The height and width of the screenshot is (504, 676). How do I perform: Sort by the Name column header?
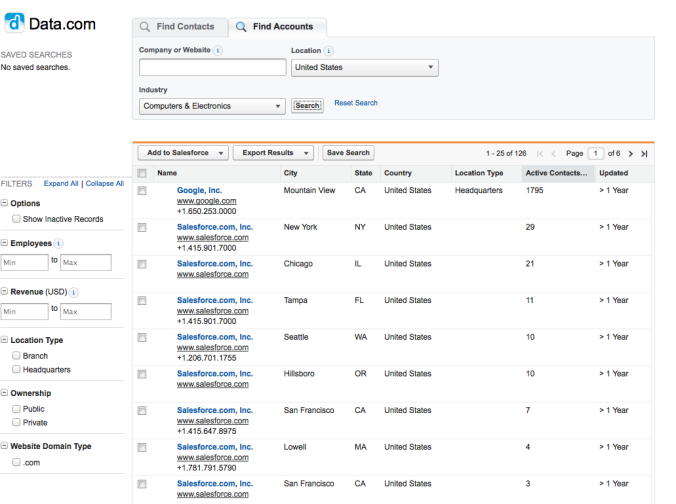167,173
